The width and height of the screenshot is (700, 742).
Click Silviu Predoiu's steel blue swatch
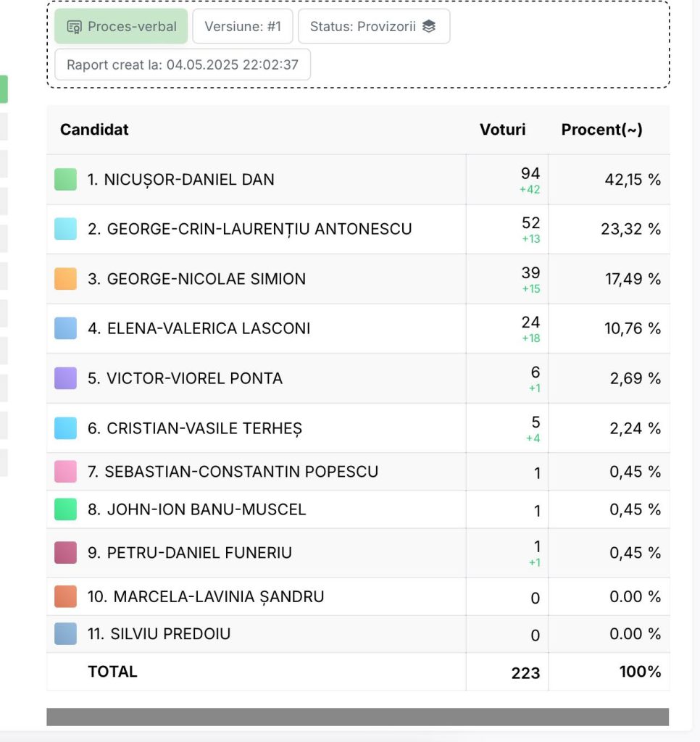(x=66, y=633)
